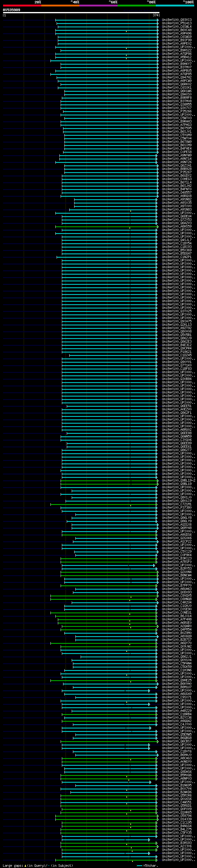Select the UniRef100_Q3T025 label

(177, 311)
